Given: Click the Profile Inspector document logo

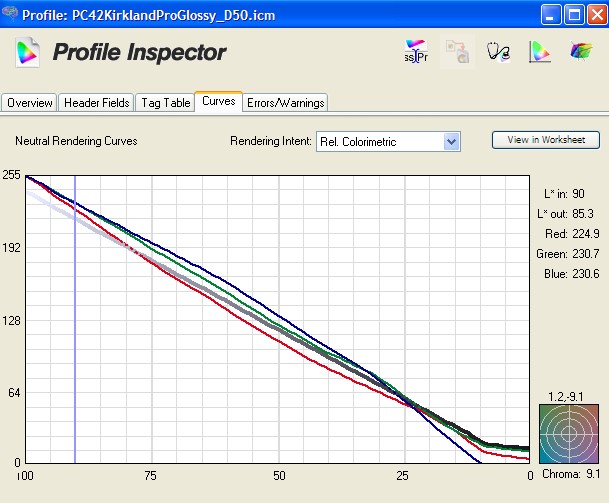Looking at the screenshot, I should (28, 53).
